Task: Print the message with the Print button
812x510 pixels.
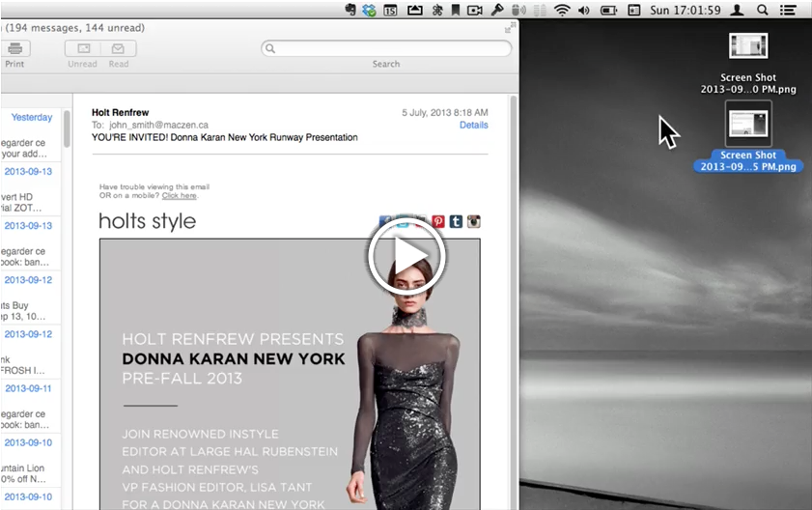Action: [x=15, y=48]
